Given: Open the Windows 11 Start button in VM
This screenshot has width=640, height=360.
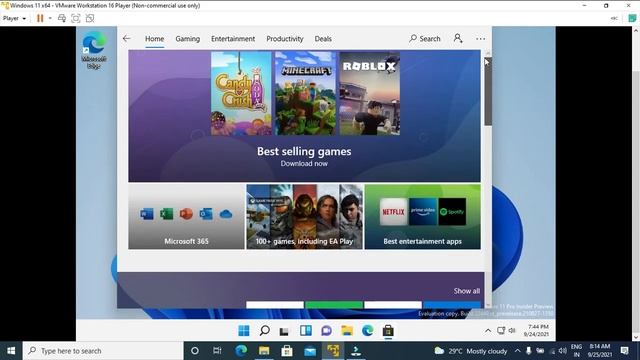Looking at the screenshot, I should [244, 331].
